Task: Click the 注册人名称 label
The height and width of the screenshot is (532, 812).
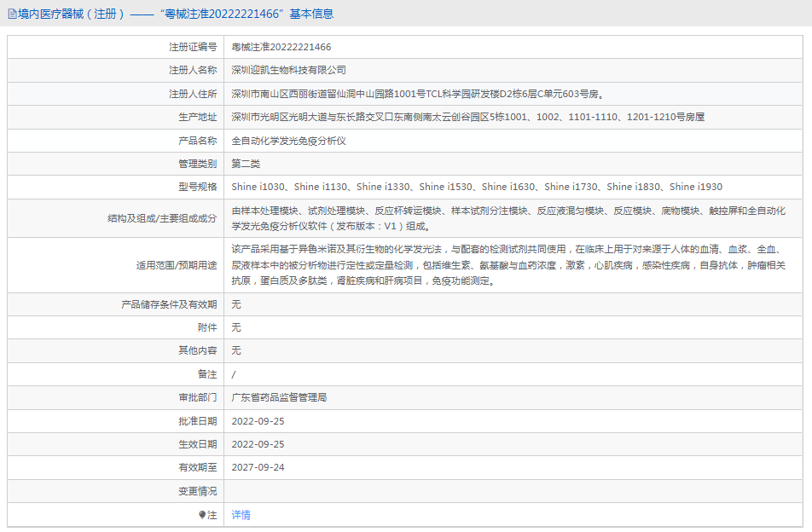Action: (x=193, y=70)
